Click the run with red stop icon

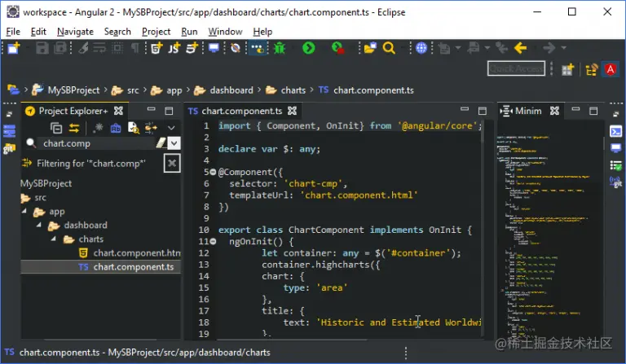pos(337,48)
